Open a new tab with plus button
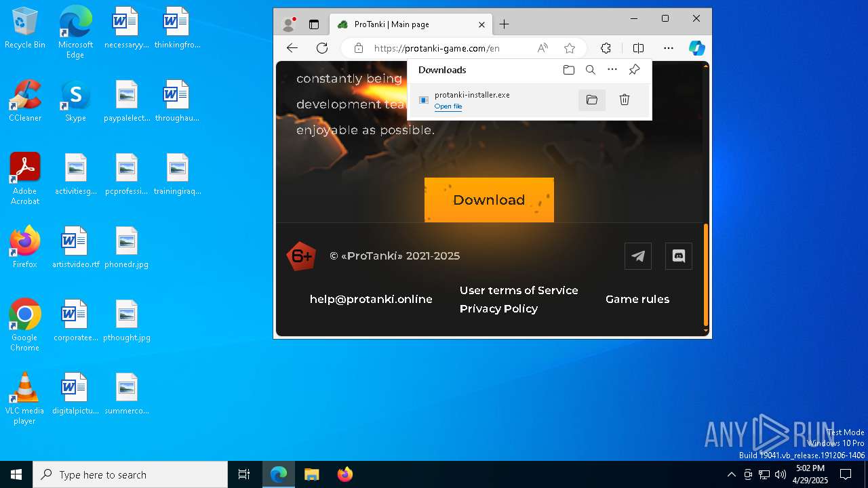Screen dimensions: 868x488 pos(504,24)
